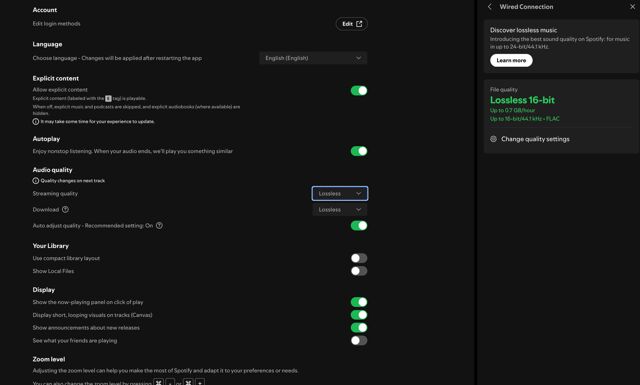The height and width of the screenshot is (385, 640).
Task: Click the Up to 16-bit/44.1 kHz FLAC text
Action: pyautogui.click(x=524, y=119)
